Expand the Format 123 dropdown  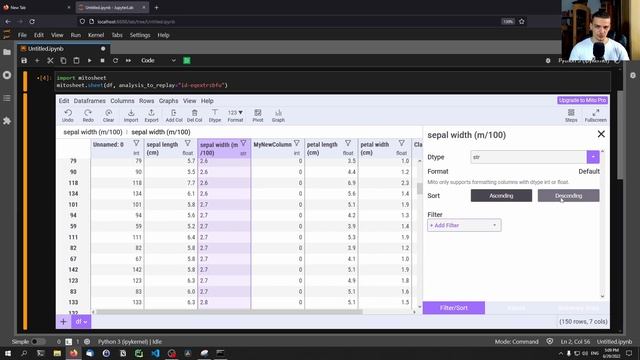236,116
